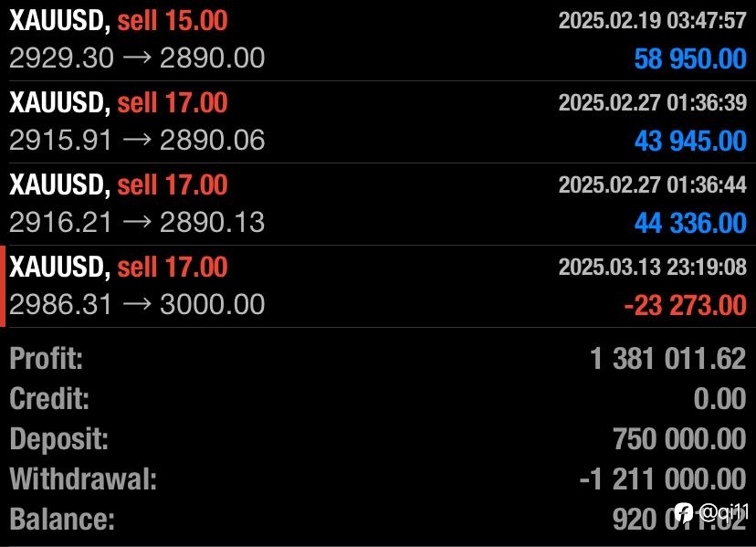The height and width of the screenshot is (547, 756).
Task: Click the Balance summary label
Action: 62,519
